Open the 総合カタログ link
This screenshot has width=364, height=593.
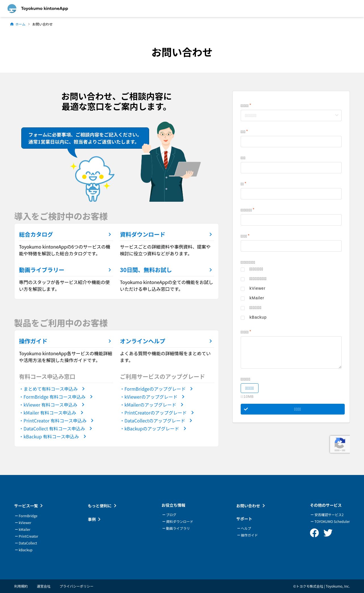[36, 234]
